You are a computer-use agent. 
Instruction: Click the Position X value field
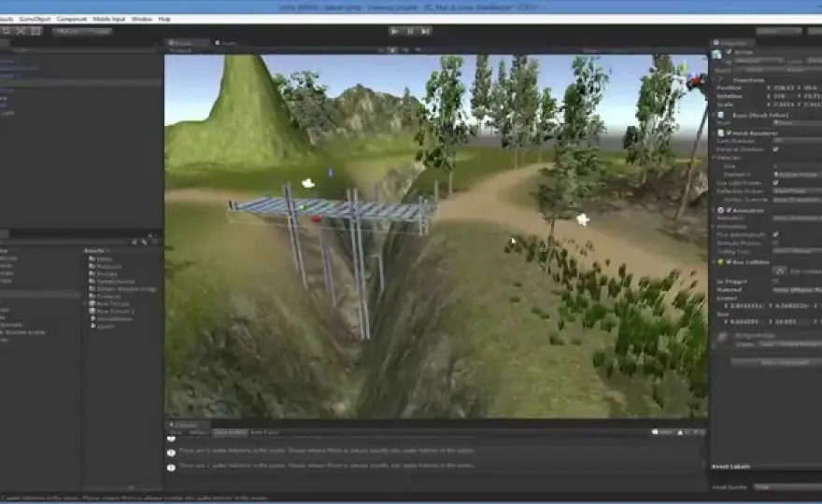coord(786,88)
